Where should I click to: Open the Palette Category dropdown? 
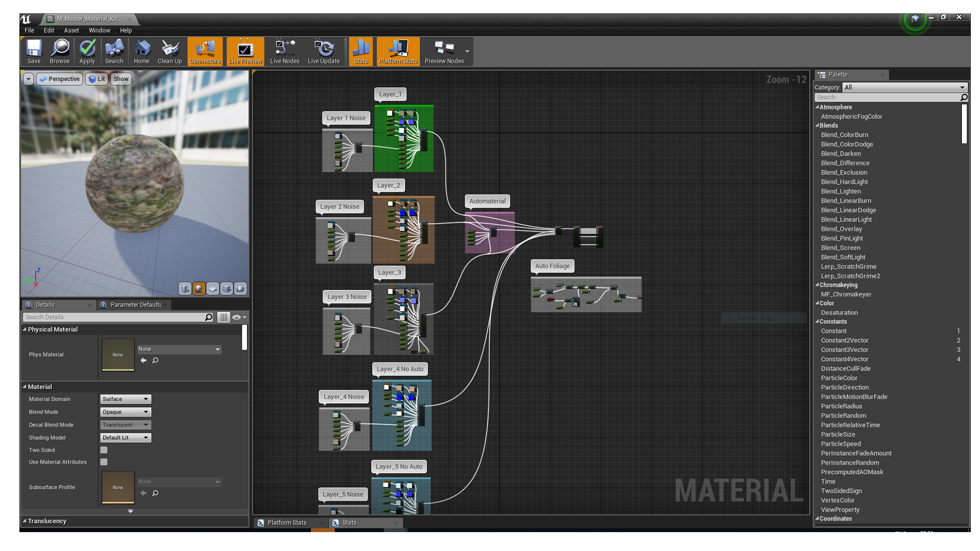pos(904,87)
